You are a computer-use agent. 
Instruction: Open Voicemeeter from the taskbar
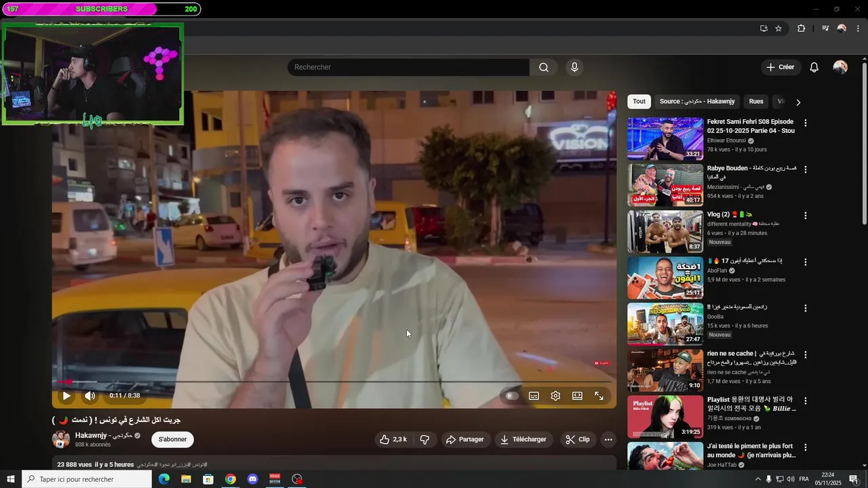coord(275,479)
